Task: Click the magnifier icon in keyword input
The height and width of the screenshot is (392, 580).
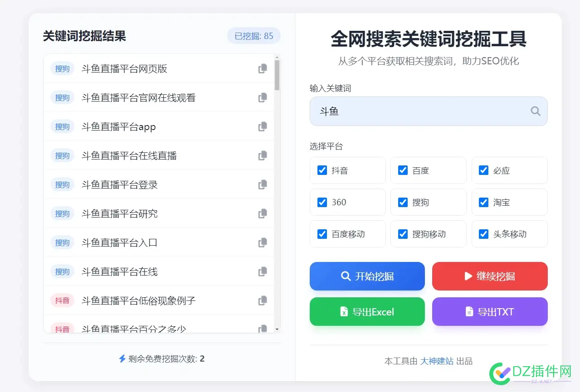Action: tap(535, 111)
